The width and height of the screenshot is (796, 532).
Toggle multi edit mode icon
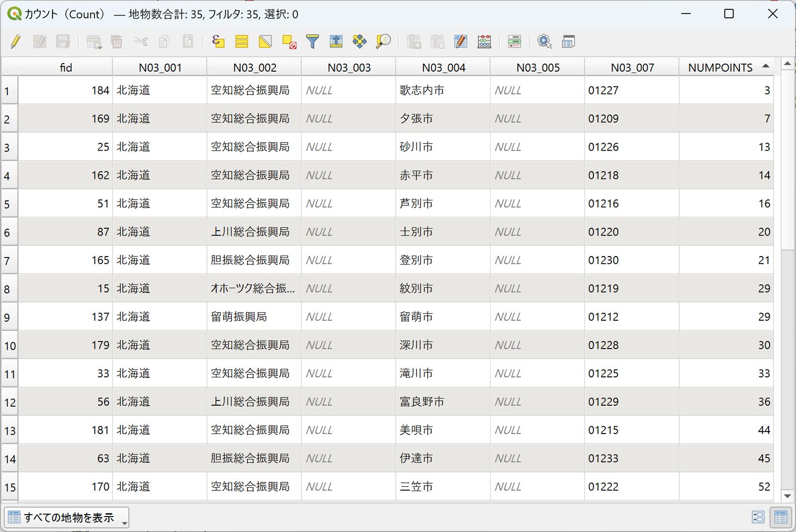pos(39,41)
